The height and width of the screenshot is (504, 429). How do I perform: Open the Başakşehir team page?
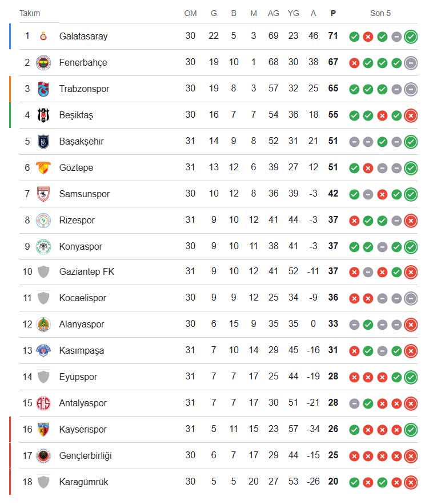point(81,141)
